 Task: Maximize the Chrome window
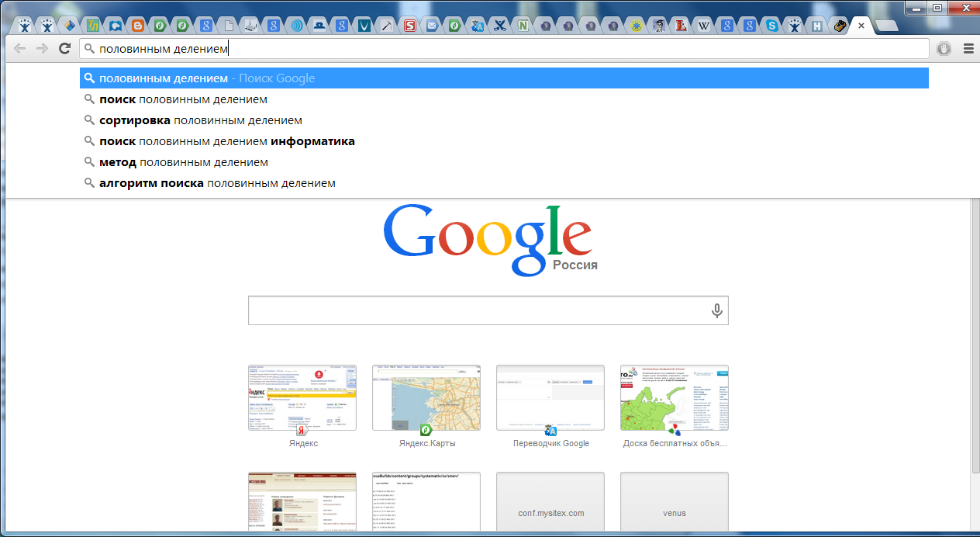[937, 8]
